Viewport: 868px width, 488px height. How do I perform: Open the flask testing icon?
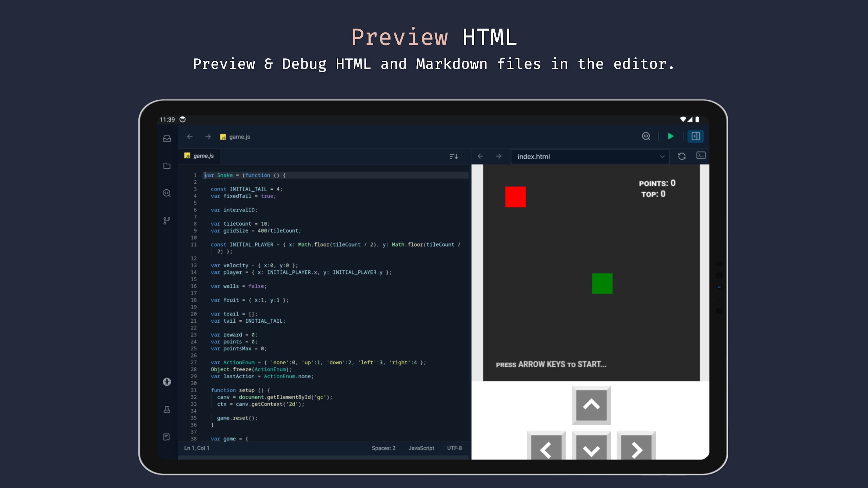click(x=167, y=409)
